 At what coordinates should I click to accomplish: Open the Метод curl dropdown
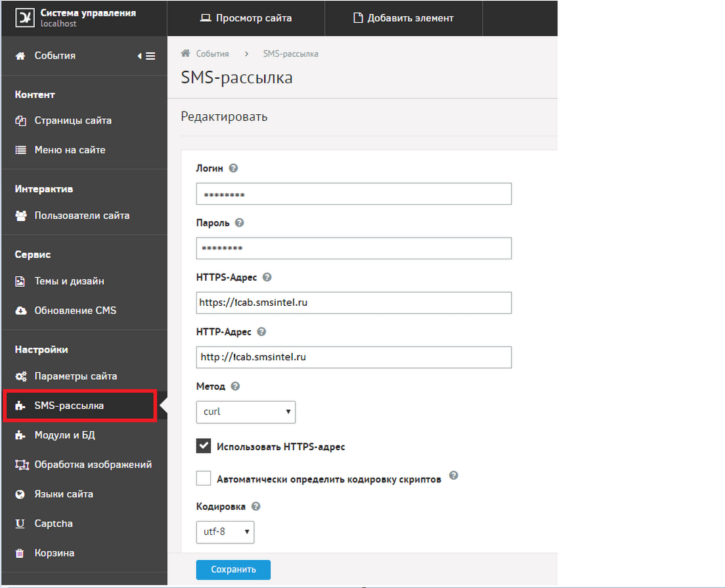[x=246, y=412]
